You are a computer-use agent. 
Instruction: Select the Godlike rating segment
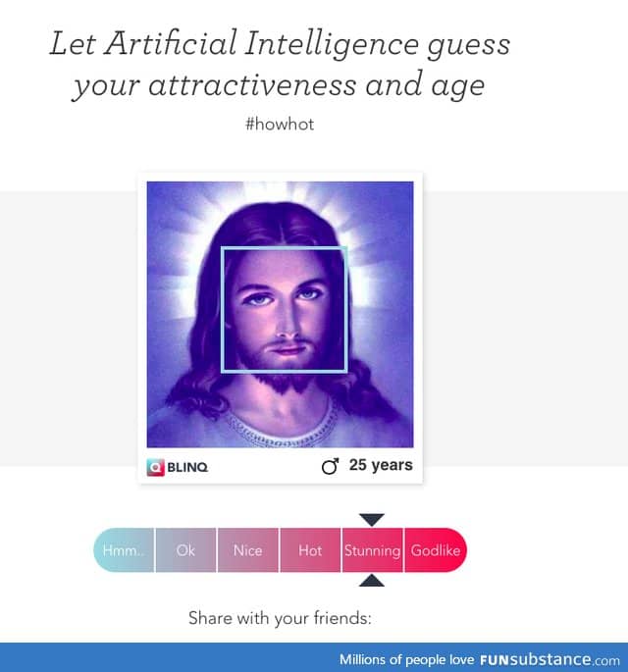pos(436,550)
